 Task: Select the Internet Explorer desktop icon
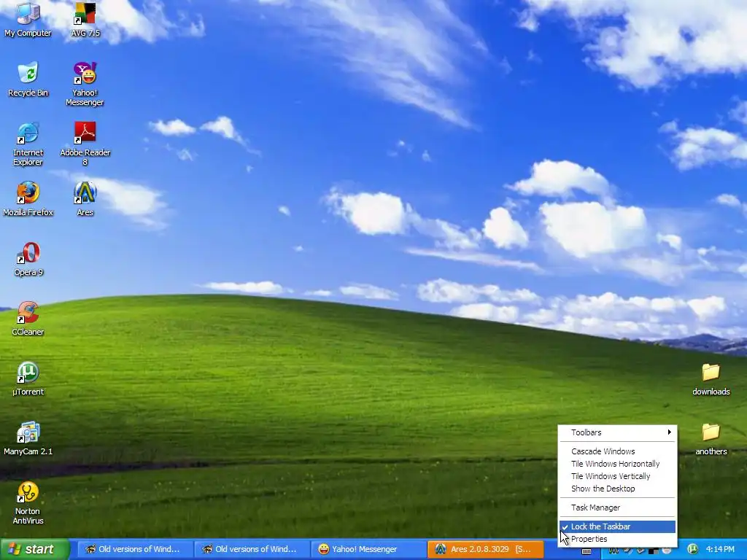click(28, 144)
